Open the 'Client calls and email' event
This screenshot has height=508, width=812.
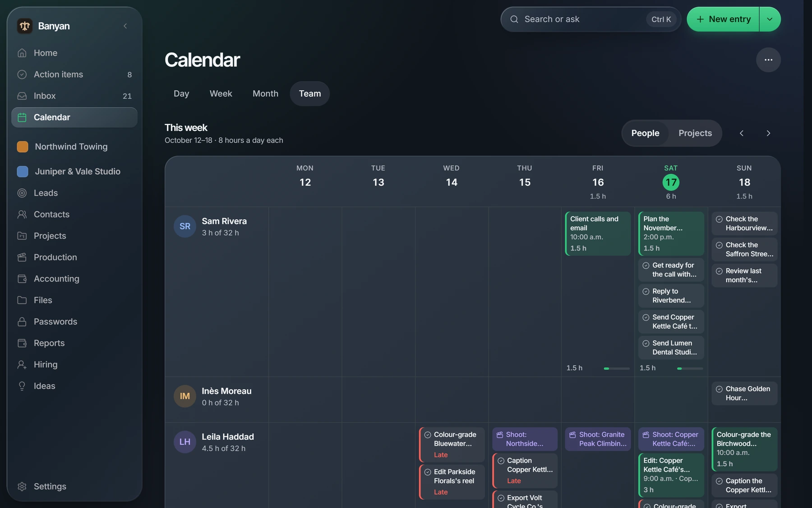(x=598, y=233)
